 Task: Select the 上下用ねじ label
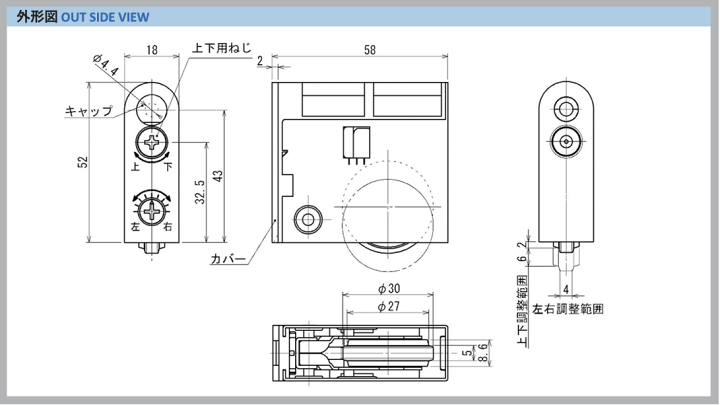coord(218,49)
